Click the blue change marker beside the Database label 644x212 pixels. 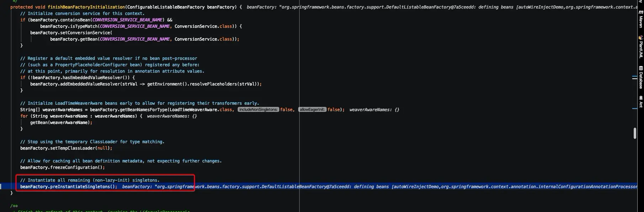[x=634, y=77]
